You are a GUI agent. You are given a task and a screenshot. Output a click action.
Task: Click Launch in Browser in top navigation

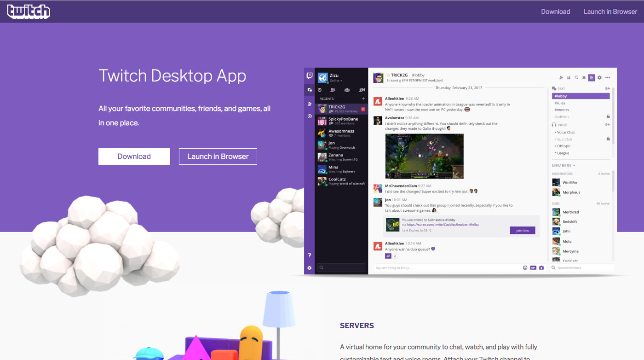[x=610, y=12]
